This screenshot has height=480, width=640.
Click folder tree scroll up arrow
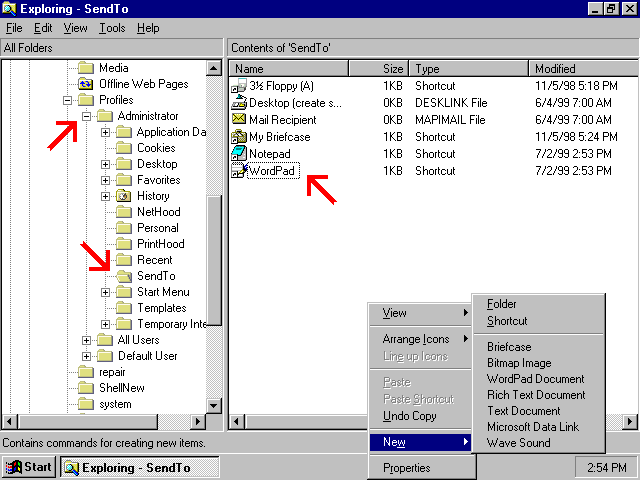pyautogui.click(x=214, y=68)
